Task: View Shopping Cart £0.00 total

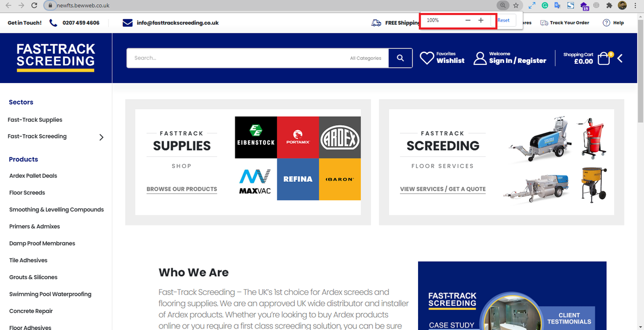Action: pyautogui.click(x=579, y=58)
